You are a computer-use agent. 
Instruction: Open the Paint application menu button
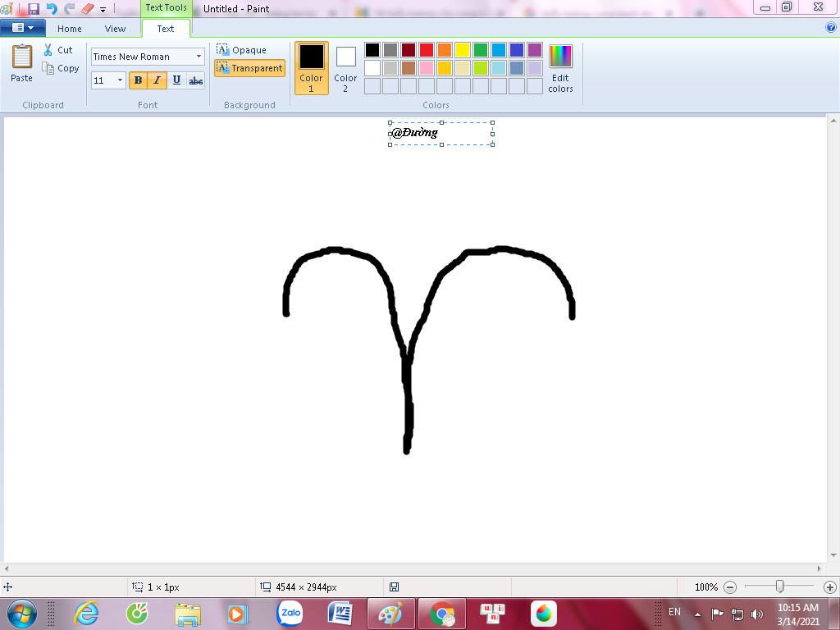(x=22, y=28)
